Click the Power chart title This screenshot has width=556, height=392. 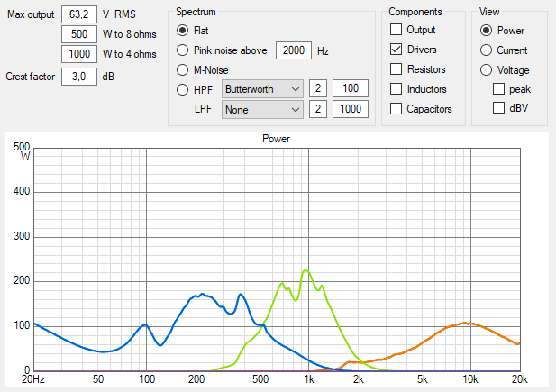coord(276,139)
